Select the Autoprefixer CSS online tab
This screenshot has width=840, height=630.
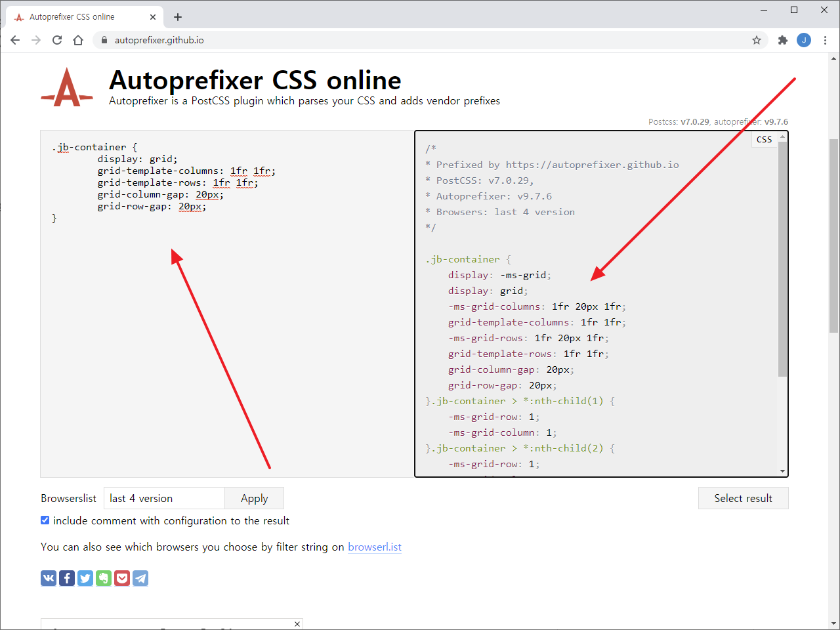[x=84, y=17]
